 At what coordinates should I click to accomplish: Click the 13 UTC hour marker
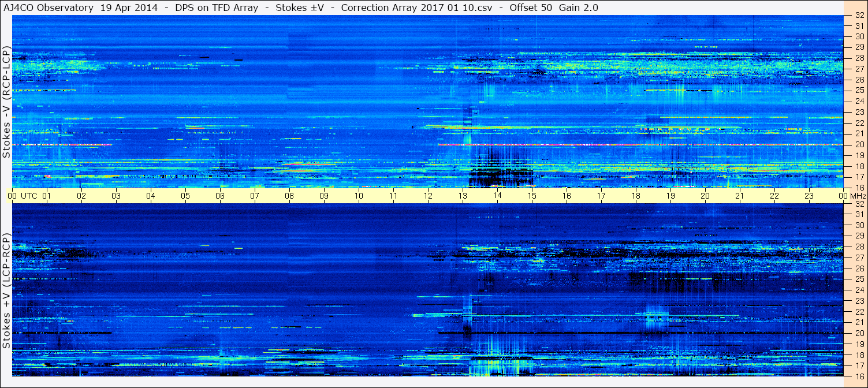(x=463, y=196)
